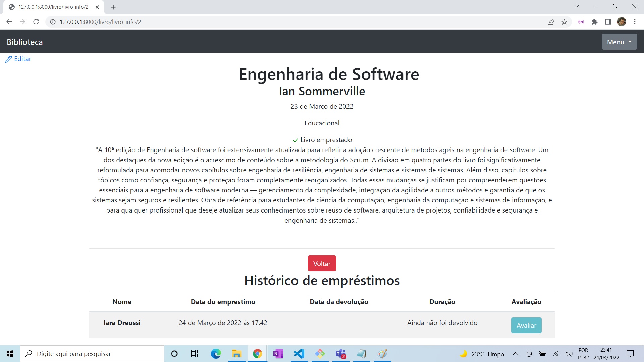Launch Visual Studio Code from the taskbar
Image resolution: width=644 pixels, height=362 pixels.
(299, 354)
